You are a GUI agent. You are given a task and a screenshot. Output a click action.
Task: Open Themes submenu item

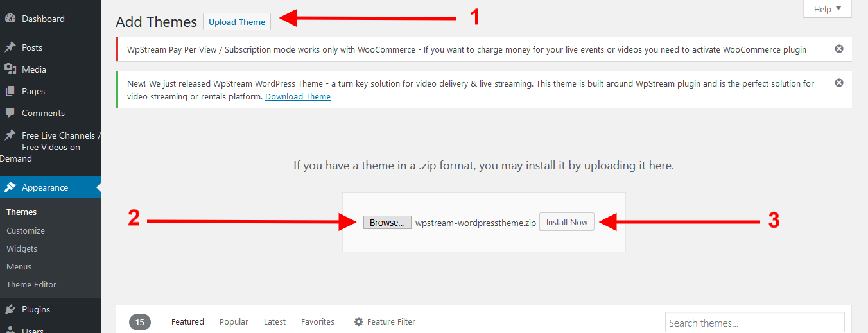pyautogui.click(x=21, y=212)
